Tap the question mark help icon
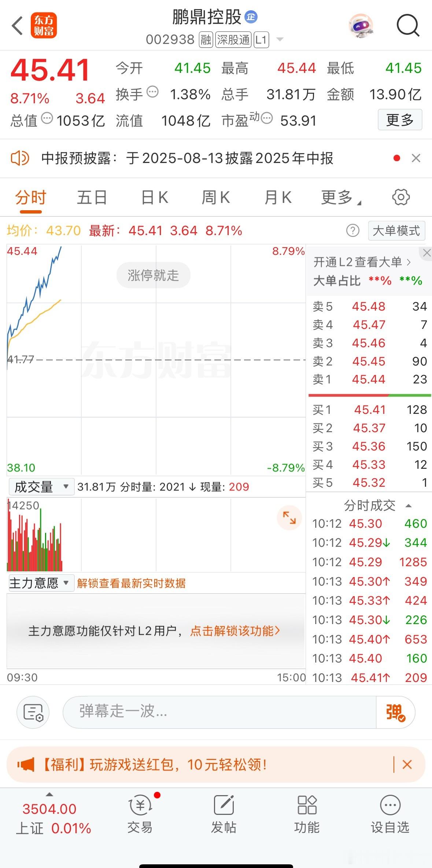This screenshot has height=868, width=432. coord(352,231)
